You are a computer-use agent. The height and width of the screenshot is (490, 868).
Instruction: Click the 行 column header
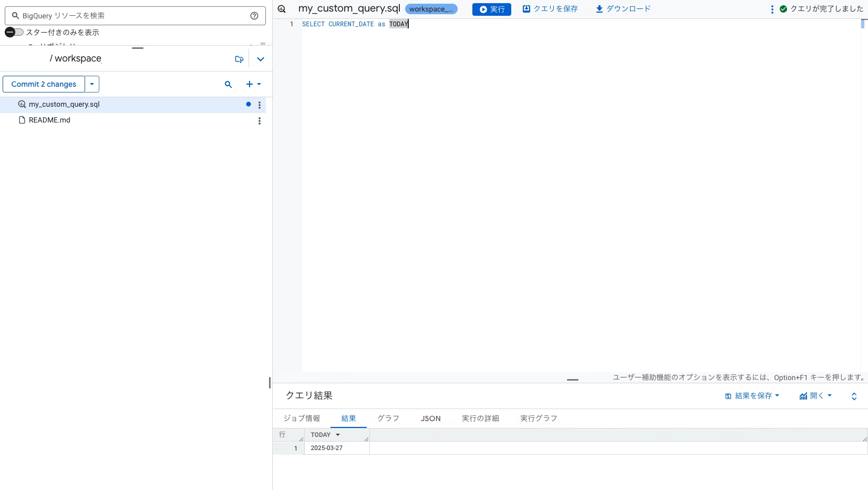pyautogui.click(x=288, y=435)
